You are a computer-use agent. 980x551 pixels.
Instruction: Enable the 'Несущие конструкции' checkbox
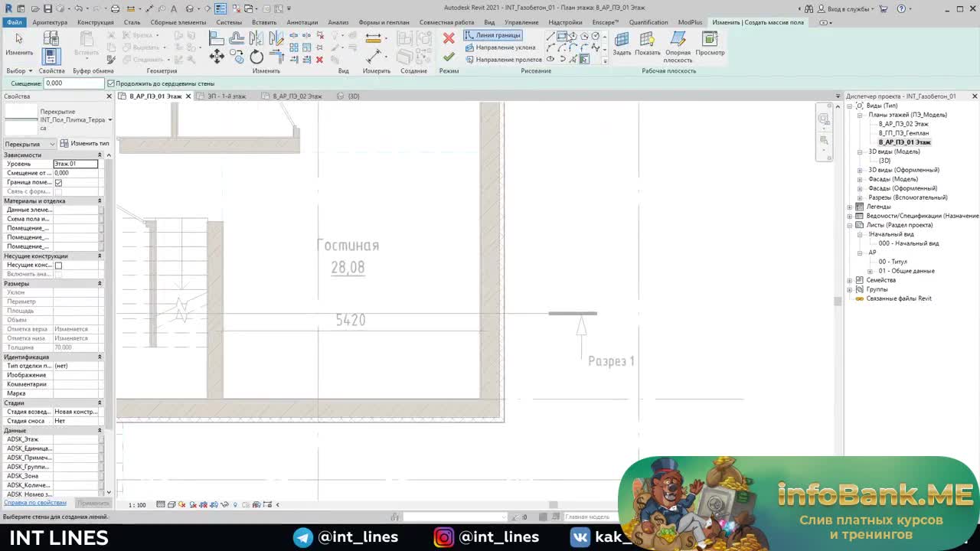coord(58,265)
